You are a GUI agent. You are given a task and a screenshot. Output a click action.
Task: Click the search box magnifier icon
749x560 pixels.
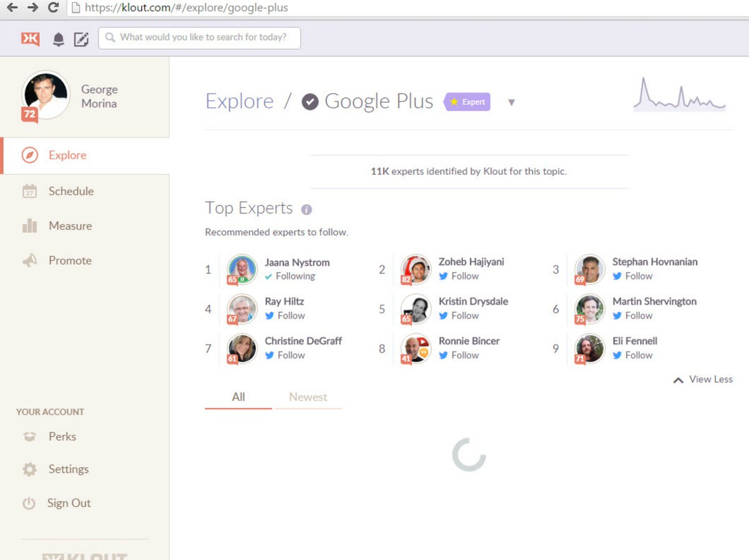pyautogui.click(x=110, y=37)
